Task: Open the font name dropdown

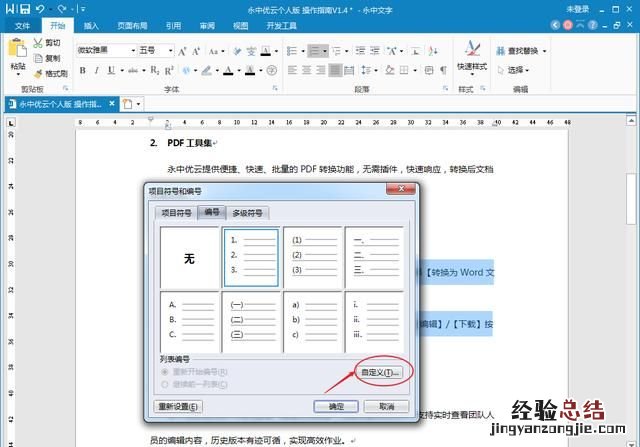Action: pyautogui.click(x=133, y=51)
